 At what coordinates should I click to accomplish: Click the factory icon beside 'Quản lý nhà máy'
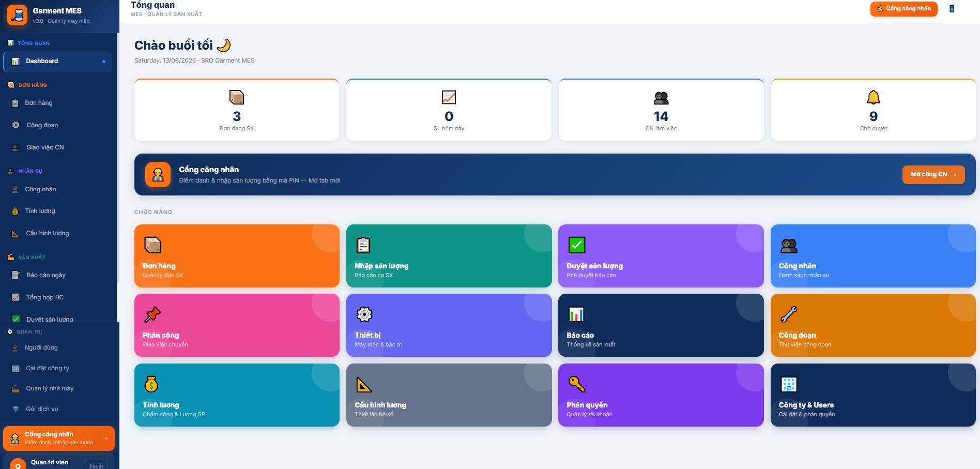coord(16,388)
